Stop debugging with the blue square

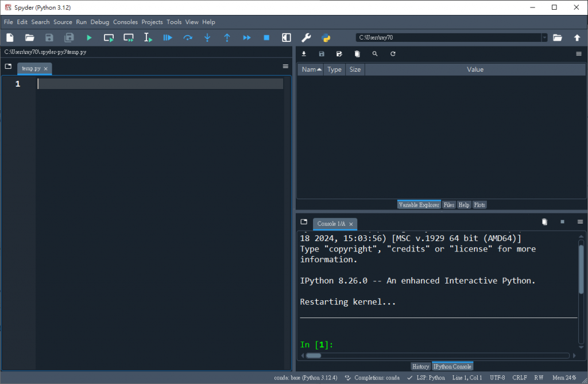click(266, 38)
